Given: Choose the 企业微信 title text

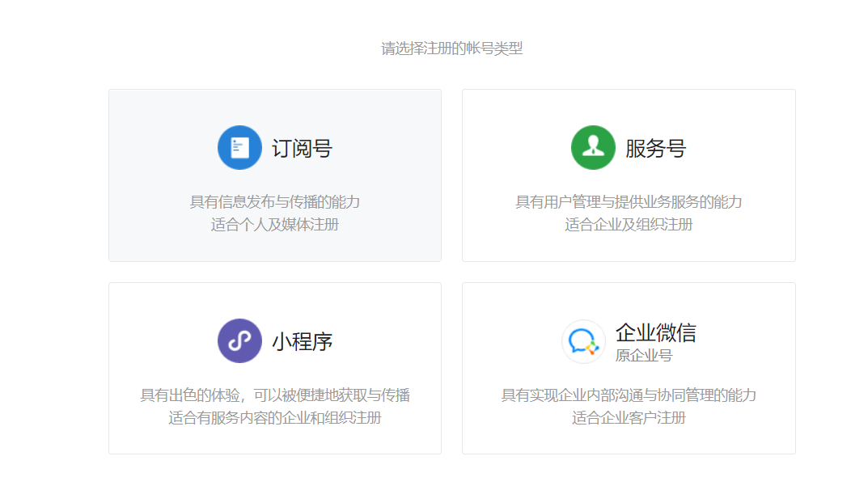Looking at the screenshot, I should pyautogui.click(x=655, y=332).
